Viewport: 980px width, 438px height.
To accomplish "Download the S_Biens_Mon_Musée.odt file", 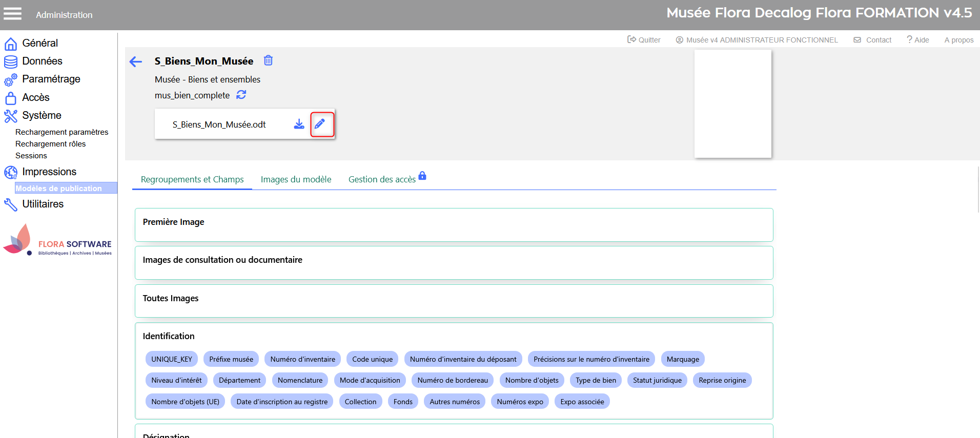I will pos(299,124).
